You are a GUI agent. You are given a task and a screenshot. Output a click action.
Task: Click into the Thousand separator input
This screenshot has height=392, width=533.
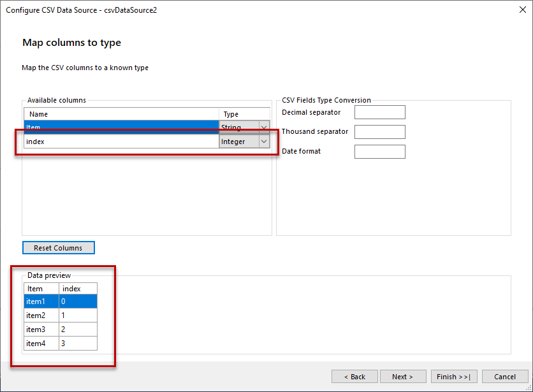(x=379, y=132)
